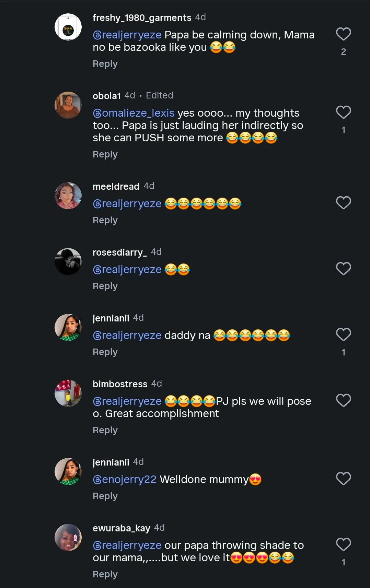Image resolution: width=370 pixels, height=588 pixels.
Task: Reply to meeldread's comment
Action: (x=105, y=220)
